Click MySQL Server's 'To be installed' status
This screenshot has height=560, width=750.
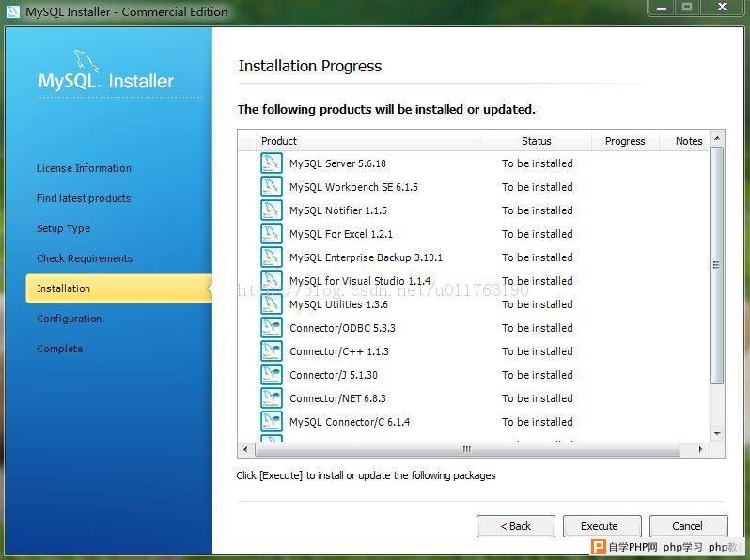[x=538, y=163]
